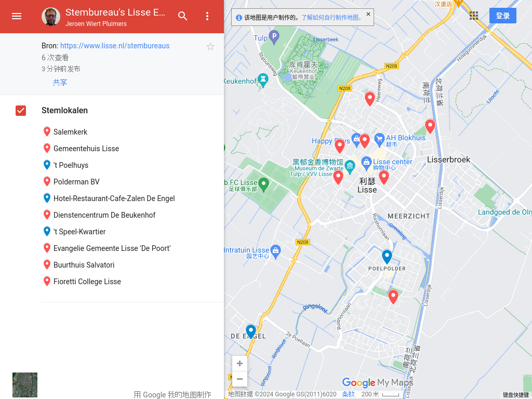Open the main navigation hamburger menu
The width and height of the screenshot is (532, 399).
tap(17, 16)
